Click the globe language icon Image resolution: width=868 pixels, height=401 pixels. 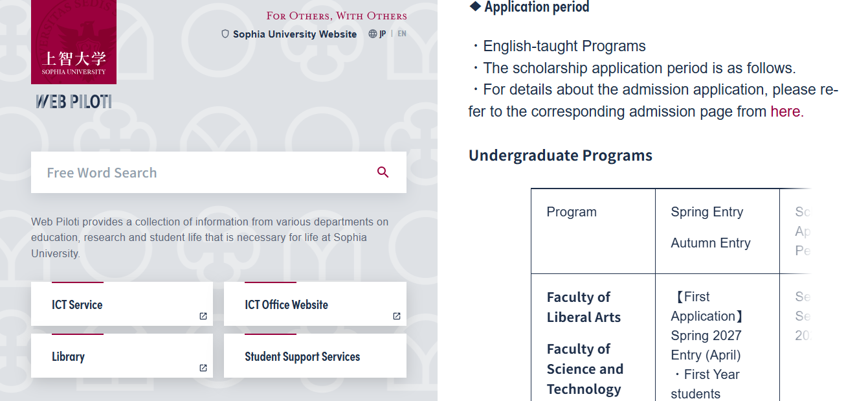tap(373, 34)
